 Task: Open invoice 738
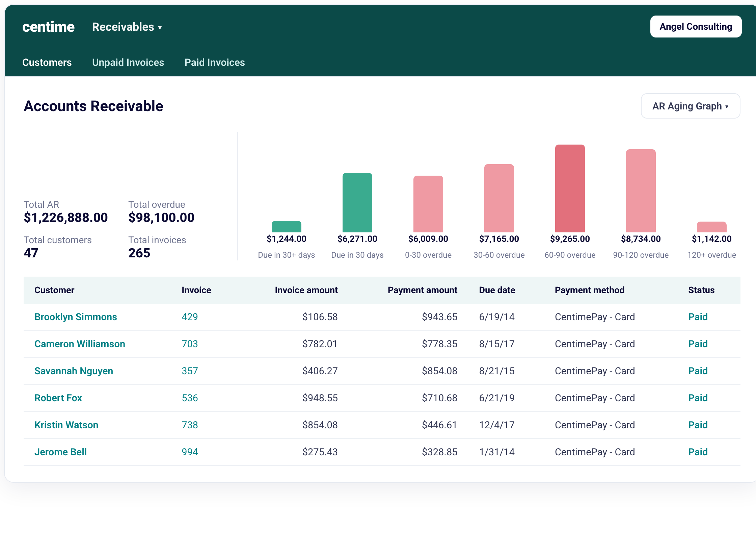[x=190, y=425]
